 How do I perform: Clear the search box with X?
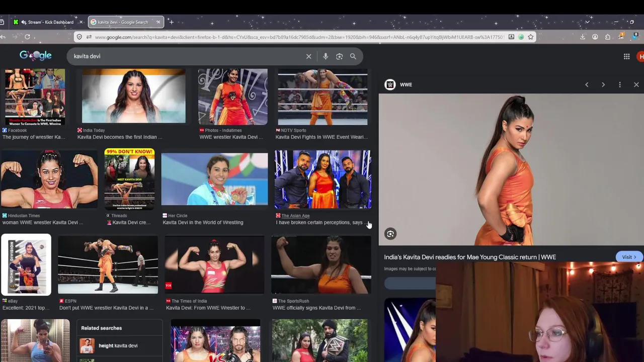pyautogui.click(x=309, y=56)
